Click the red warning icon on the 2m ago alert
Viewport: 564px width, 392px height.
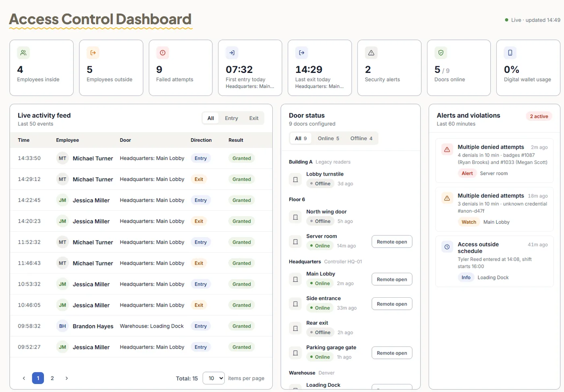point(447,150)
